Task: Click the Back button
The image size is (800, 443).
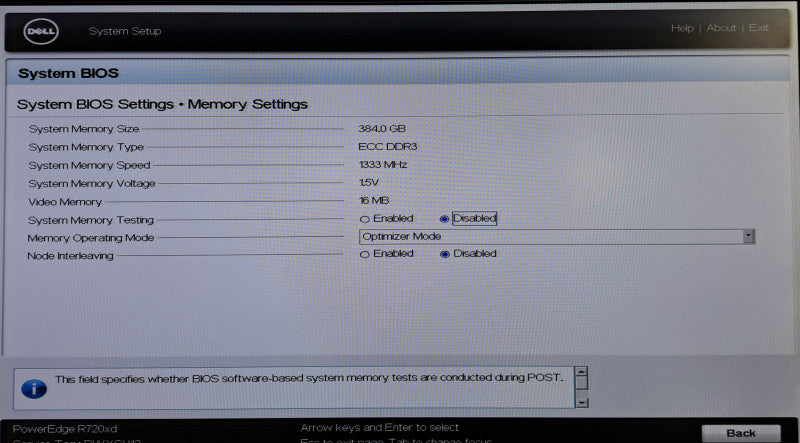Action: (741, 433)
